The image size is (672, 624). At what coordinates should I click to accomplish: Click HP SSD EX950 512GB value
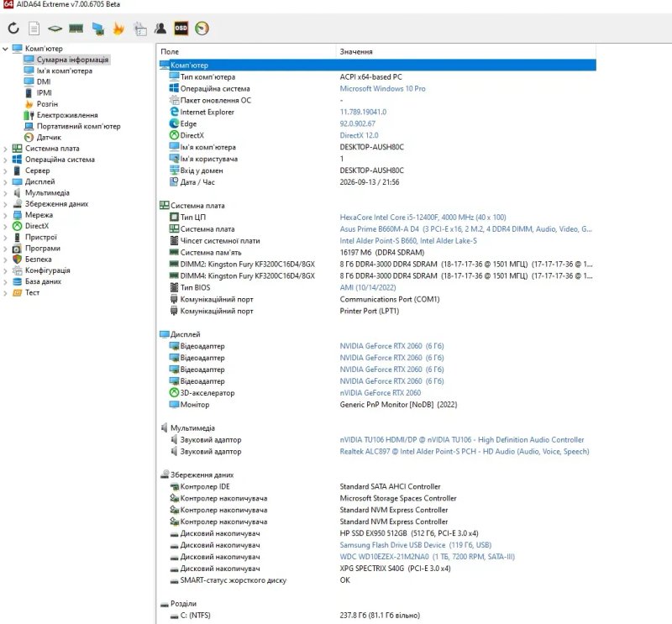tap(409, 533)
